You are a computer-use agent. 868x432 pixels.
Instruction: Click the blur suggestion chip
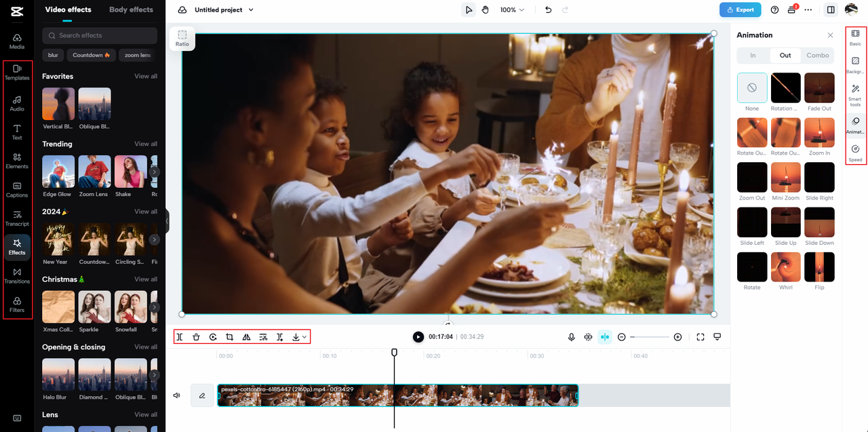(x=53, y=55)
